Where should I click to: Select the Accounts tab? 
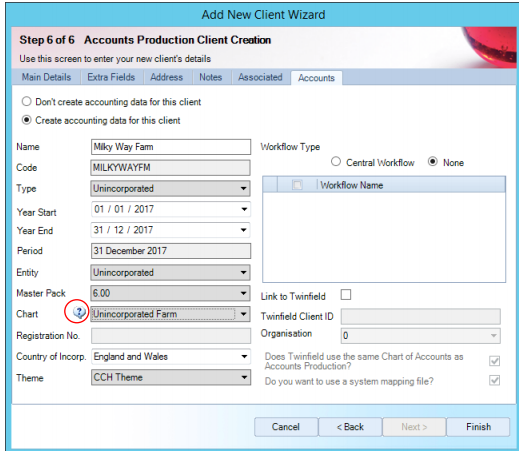(316, 78)
